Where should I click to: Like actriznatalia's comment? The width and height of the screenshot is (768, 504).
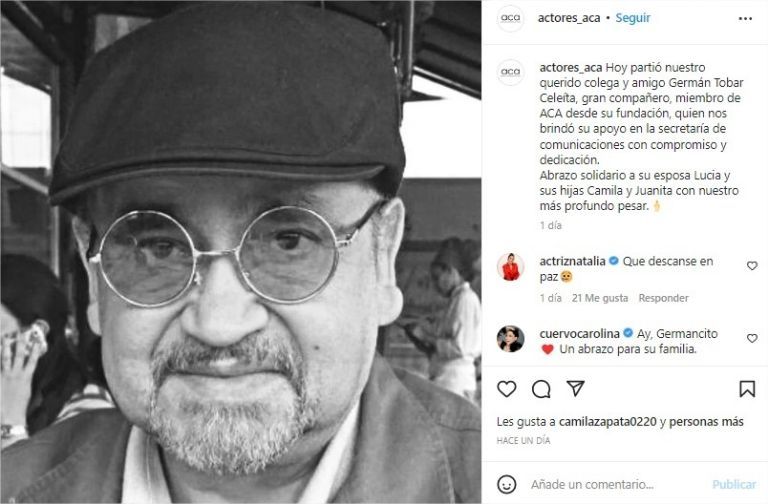pyautogui.click(x=752, y=266)
